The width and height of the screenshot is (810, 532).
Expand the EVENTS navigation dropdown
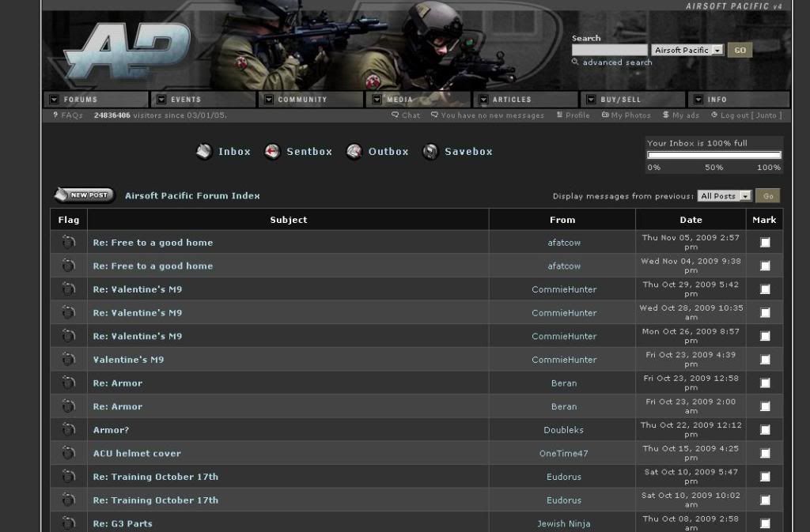[x=161, y=99]
